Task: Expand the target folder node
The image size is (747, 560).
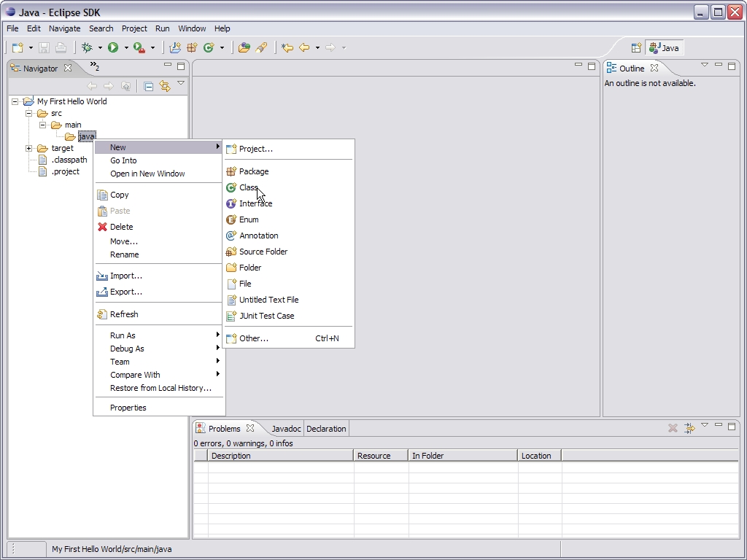Action: [x=28, y=148]
